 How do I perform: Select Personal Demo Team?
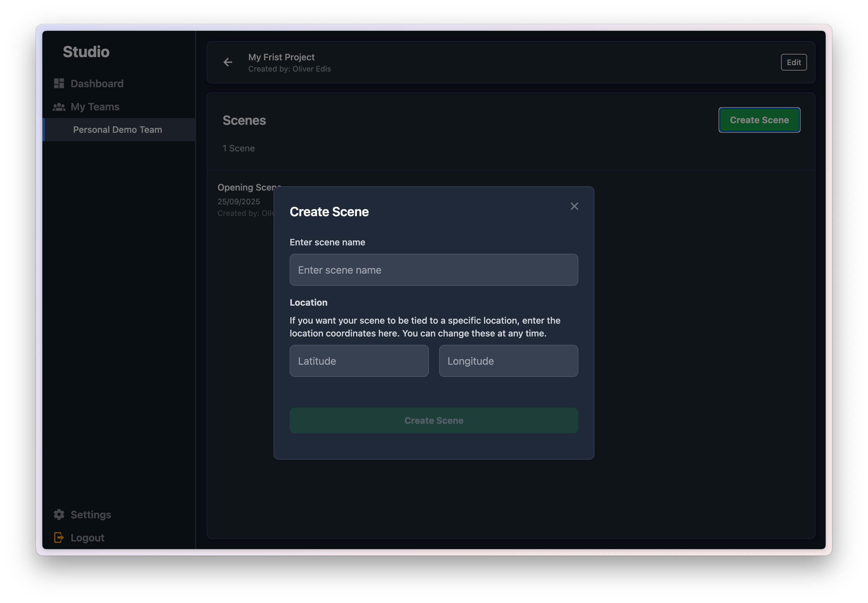pyautogui.click(x=117, y=130)
